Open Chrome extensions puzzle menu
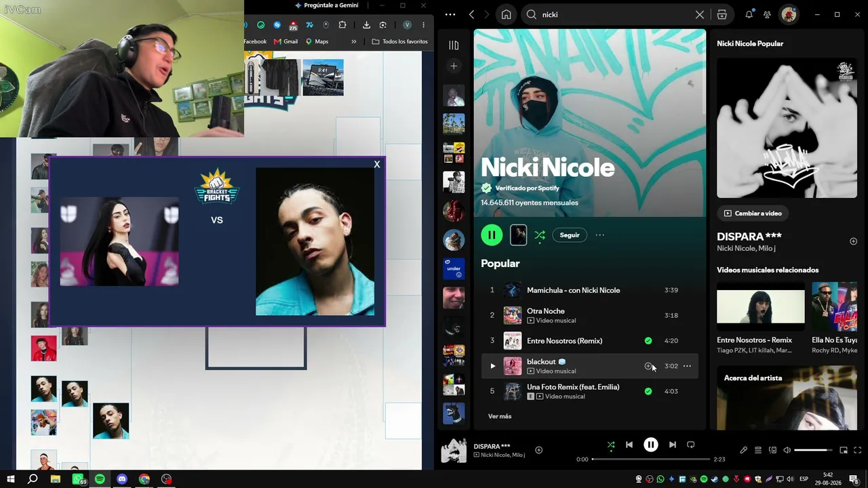The image size is (868, 488). click(342, 25)
